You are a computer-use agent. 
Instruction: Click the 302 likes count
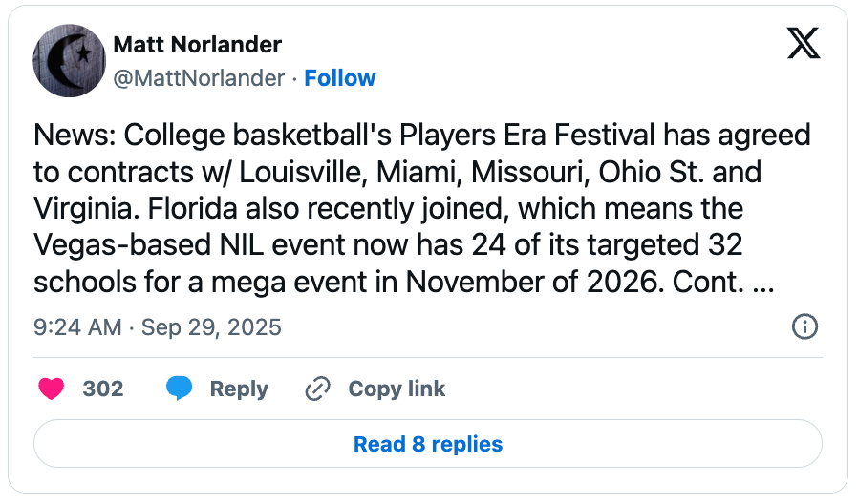[x=103, y=388]
